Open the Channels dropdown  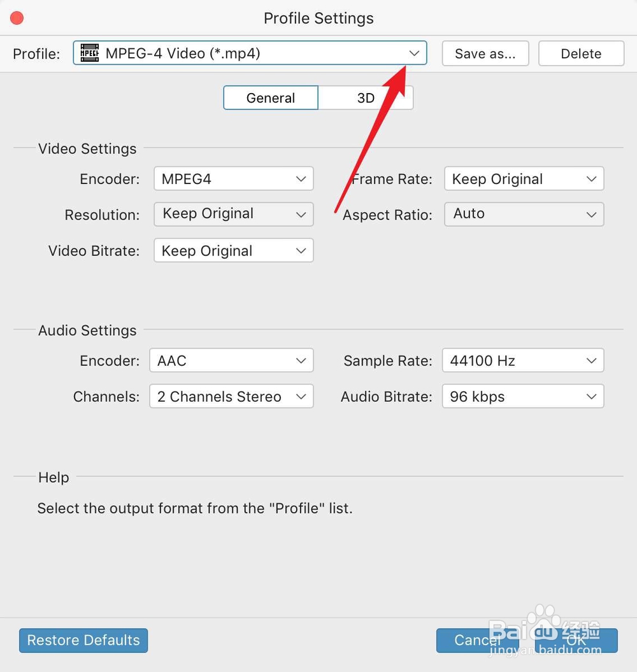tap(231, 396)
